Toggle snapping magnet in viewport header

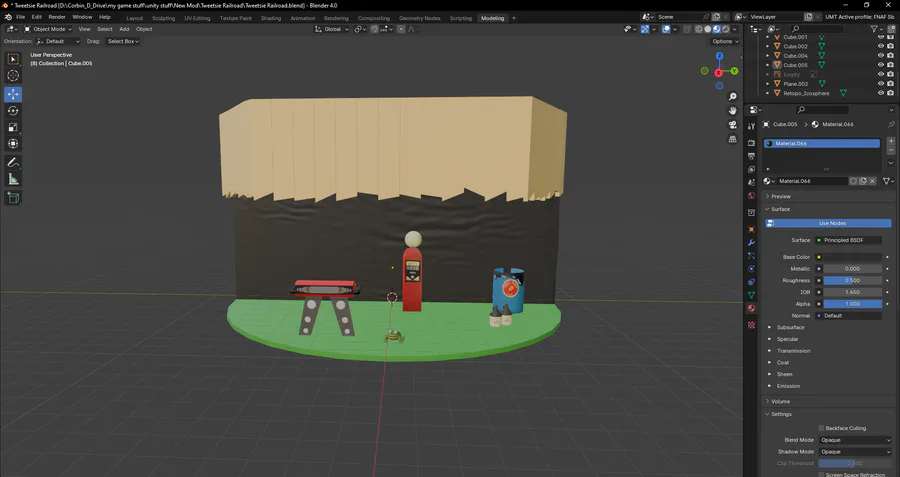coord(374,29)
